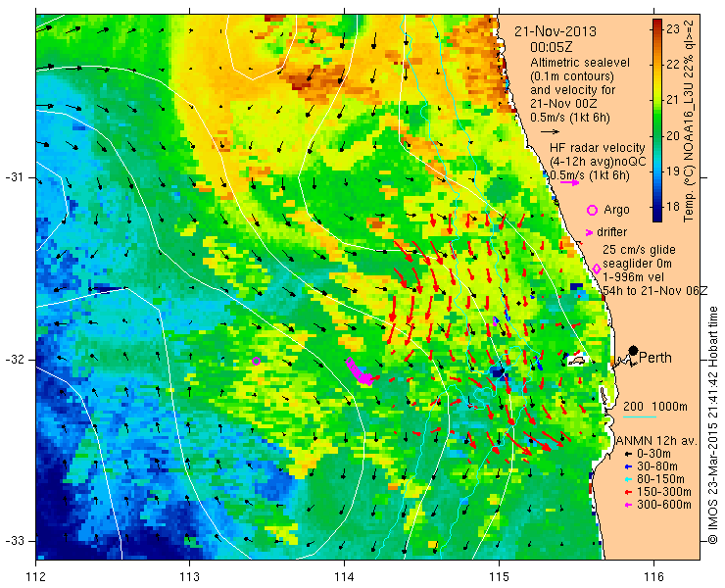Click the dark blue 18°C end of color bar
Image resolution: width=725 pixels, height=588 pixels.
tap(657, 217)
